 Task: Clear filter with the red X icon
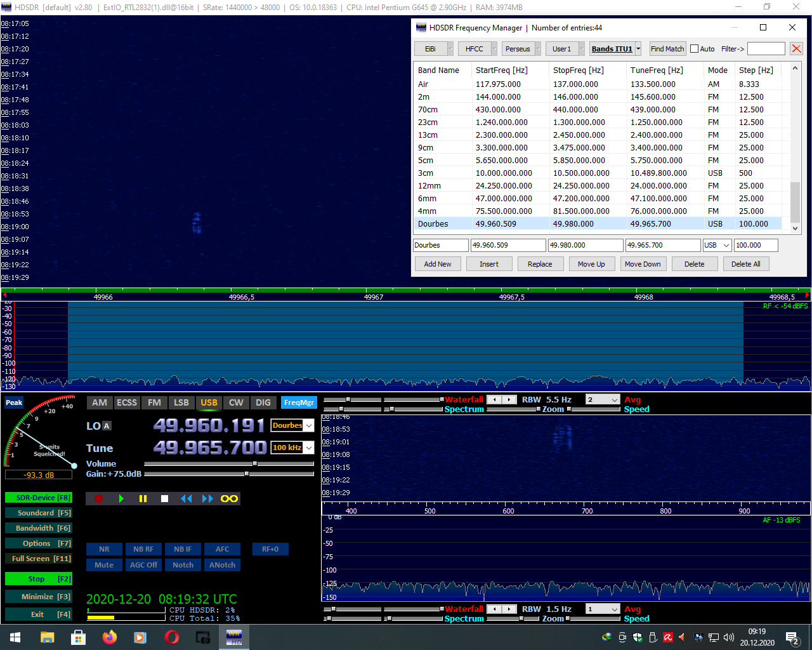point(797,49)
